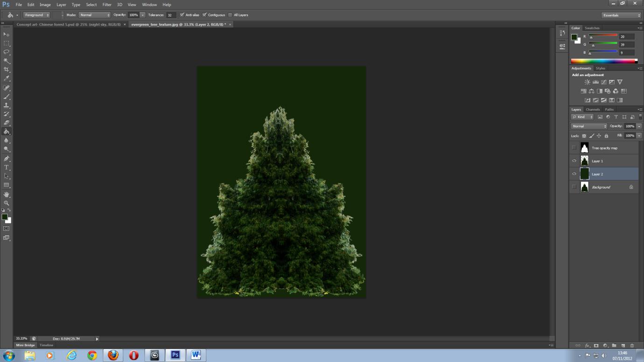Activate the Brush tool
Screen dimensions: 644x362
[x=7, y=96]
